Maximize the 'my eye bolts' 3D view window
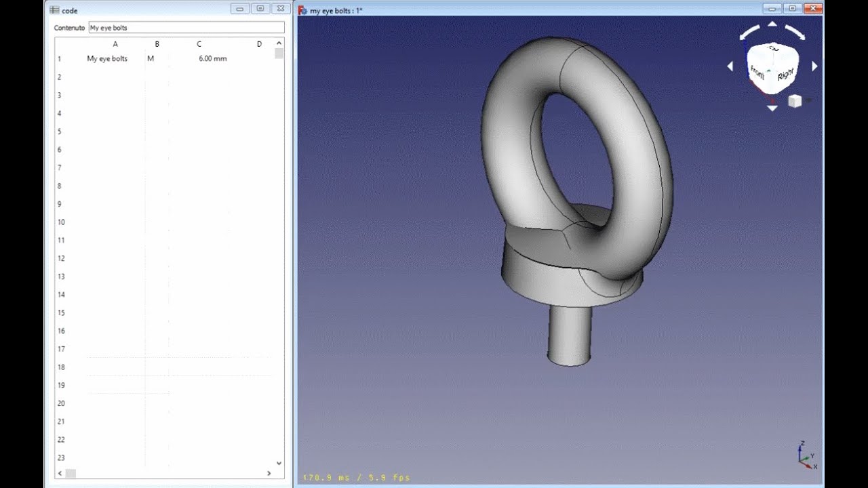Viewport: 868px width, 488px height. click(x=792, y=9)
